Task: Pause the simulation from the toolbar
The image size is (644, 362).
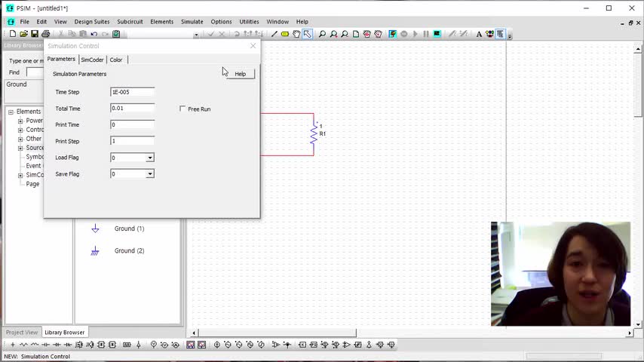Action: (x=426, y=34)
